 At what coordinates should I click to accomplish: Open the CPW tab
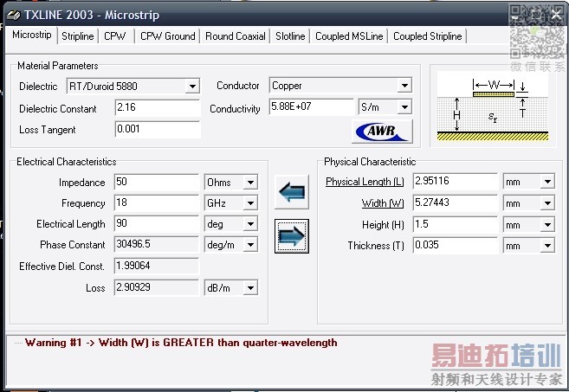[x=115, y=36]
